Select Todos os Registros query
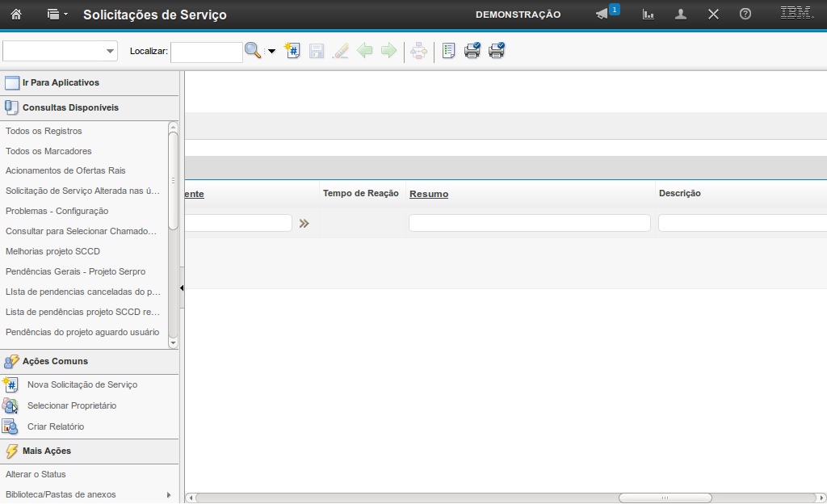This screenshot has width=827, height=504. [x=44, y=131]
